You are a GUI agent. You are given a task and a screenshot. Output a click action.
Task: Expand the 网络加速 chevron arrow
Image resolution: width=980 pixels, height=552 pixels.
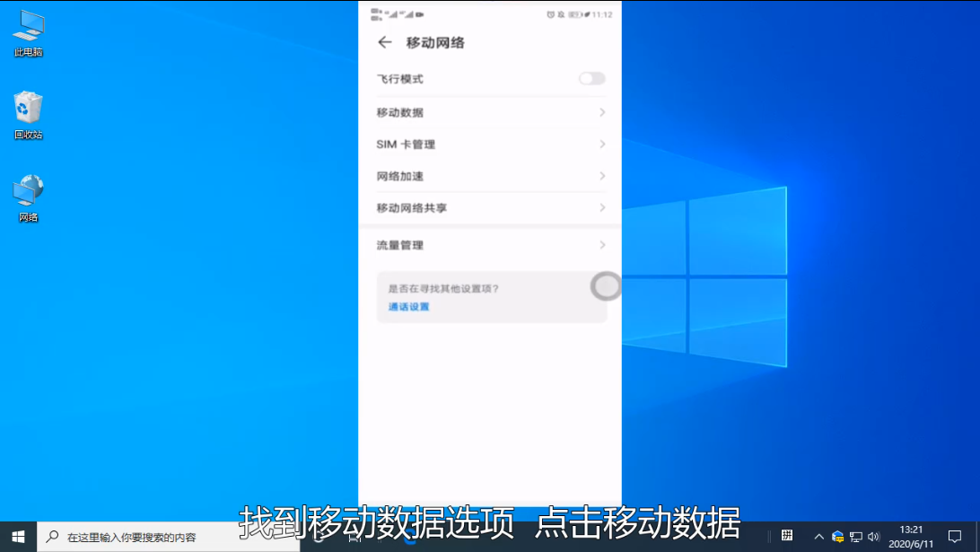pos(602,176)
